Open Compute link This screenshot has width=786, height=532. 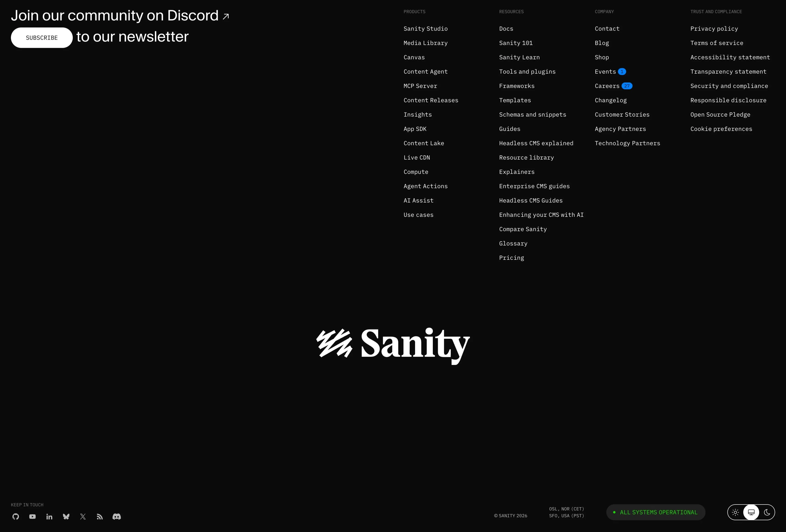pos(416,172)
